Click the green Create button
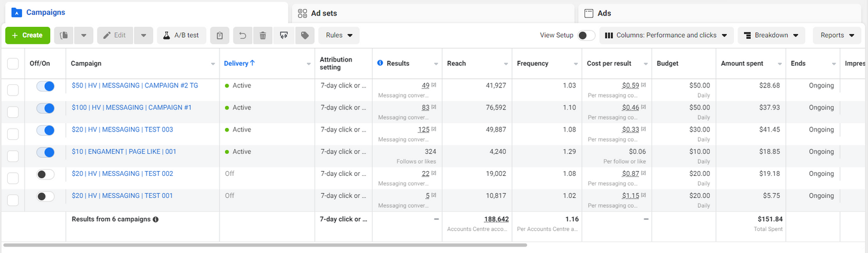The image size is (868, 253). click(28, 35)
